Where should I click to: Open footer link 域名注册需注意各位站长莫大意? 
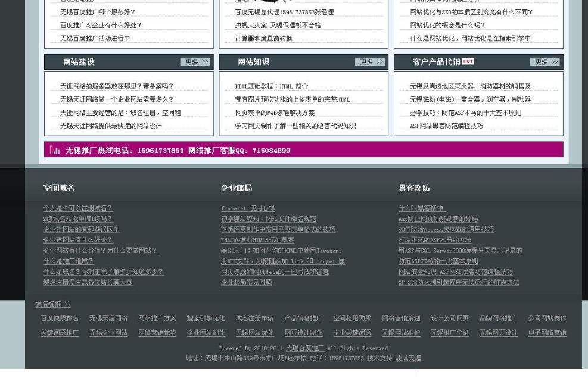88,282
